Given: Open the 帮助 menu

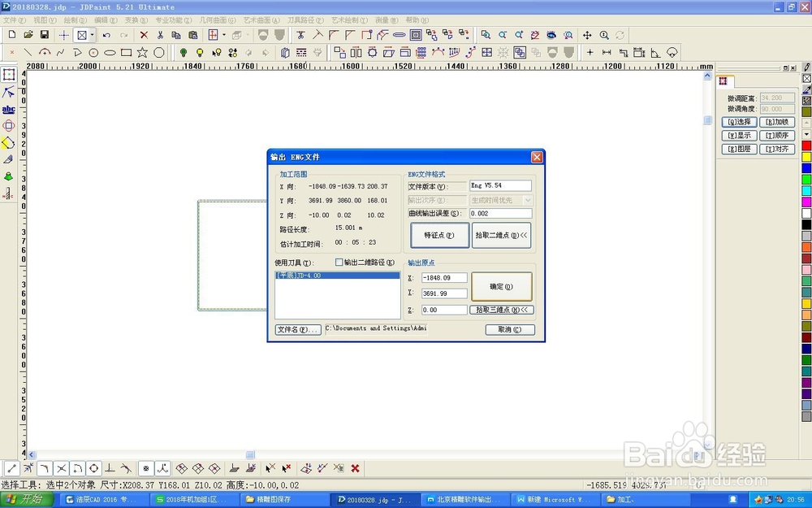Looking at the screenshot, I should 417,20.
